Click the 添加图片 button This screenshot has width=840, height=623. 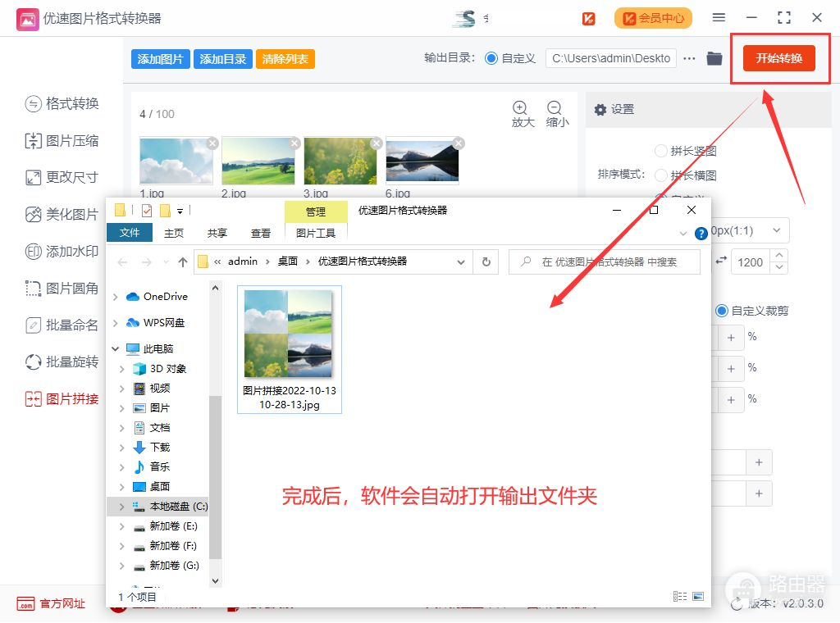click(160, 59)
